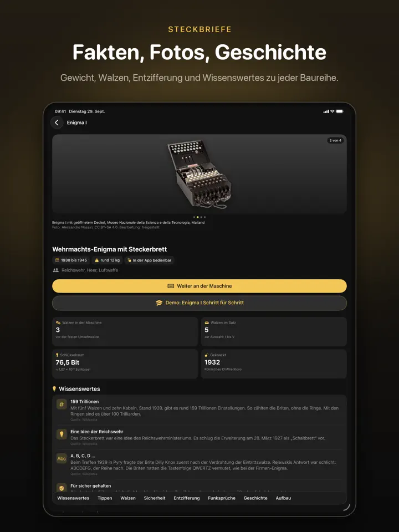Click the 'In der App bedienbar' chip
Screen dimensions: 399x532
click(x=149, y=260)
